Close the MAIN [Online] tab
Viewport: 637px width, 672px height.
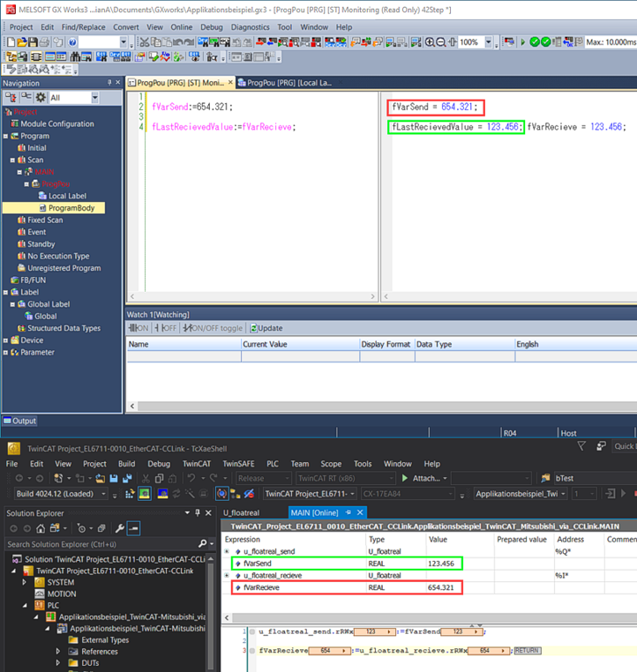point(360,512)
